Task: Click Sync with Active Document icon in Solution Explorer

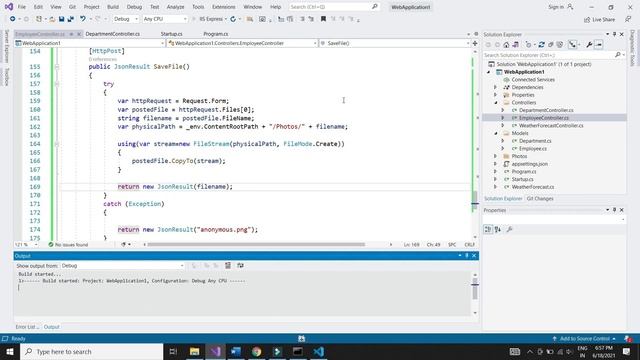Action: (541, 44)
